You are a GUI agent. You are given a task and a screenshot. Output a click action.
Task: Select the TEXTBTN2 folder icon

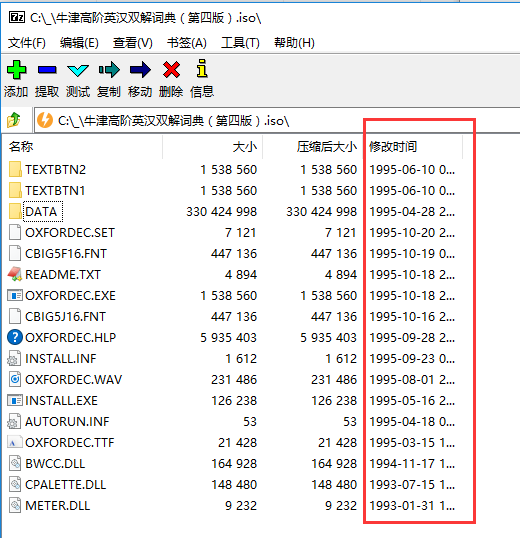tap(15, 169)
